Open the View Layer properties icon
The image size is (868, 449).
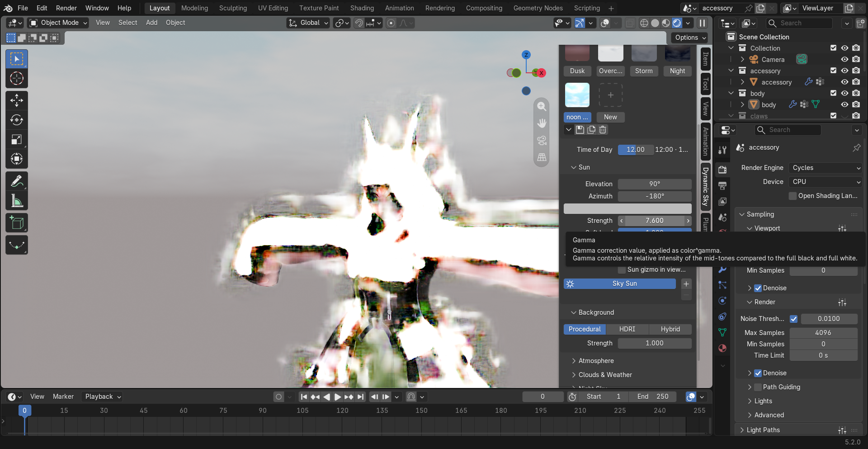click(x=722, y=201)
